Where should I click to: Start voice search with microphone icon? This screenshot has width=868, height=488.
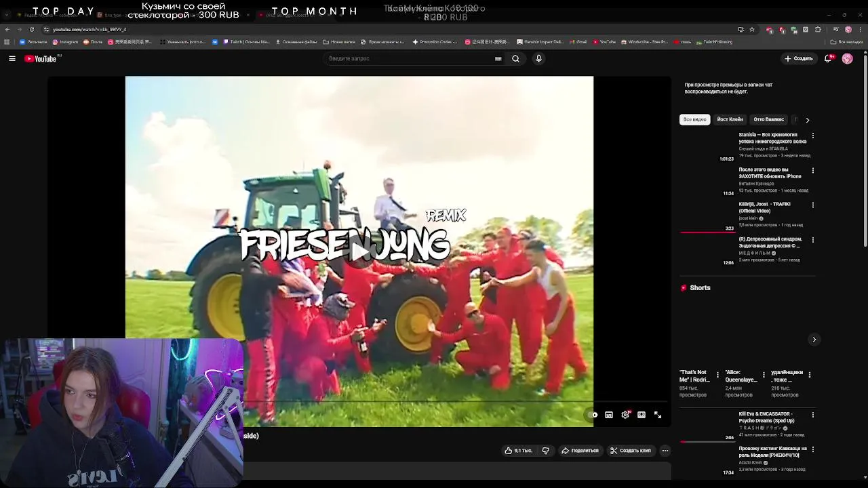[538, 59]
